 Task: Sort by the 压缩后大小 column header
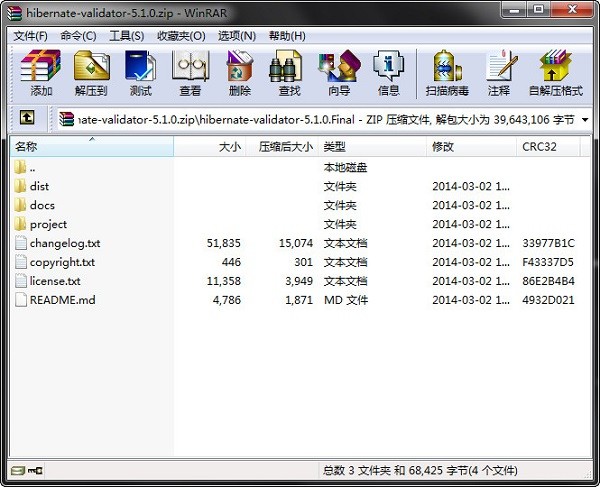[282, 147]
